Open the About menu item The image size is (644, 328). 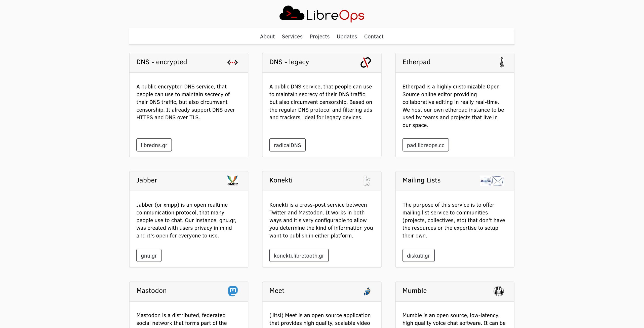pos(267,37)
